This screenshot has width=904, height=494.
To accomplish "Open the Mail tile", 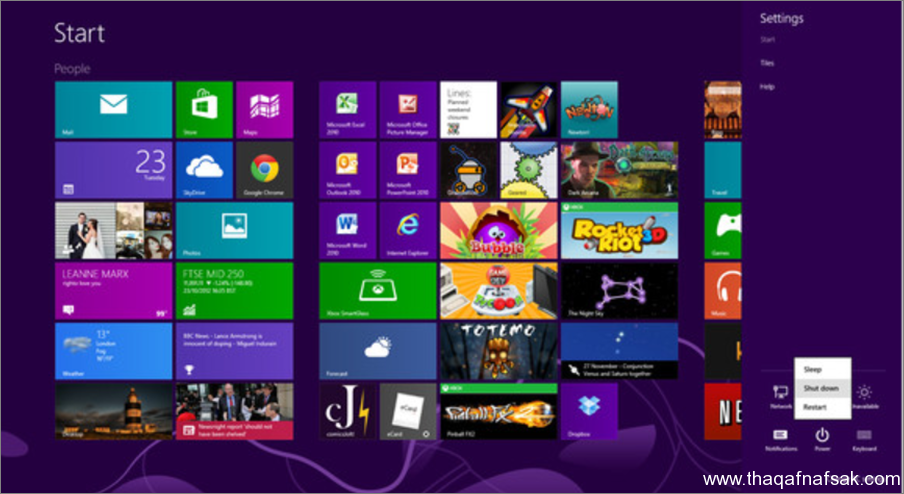I will (x=114, y=110).
